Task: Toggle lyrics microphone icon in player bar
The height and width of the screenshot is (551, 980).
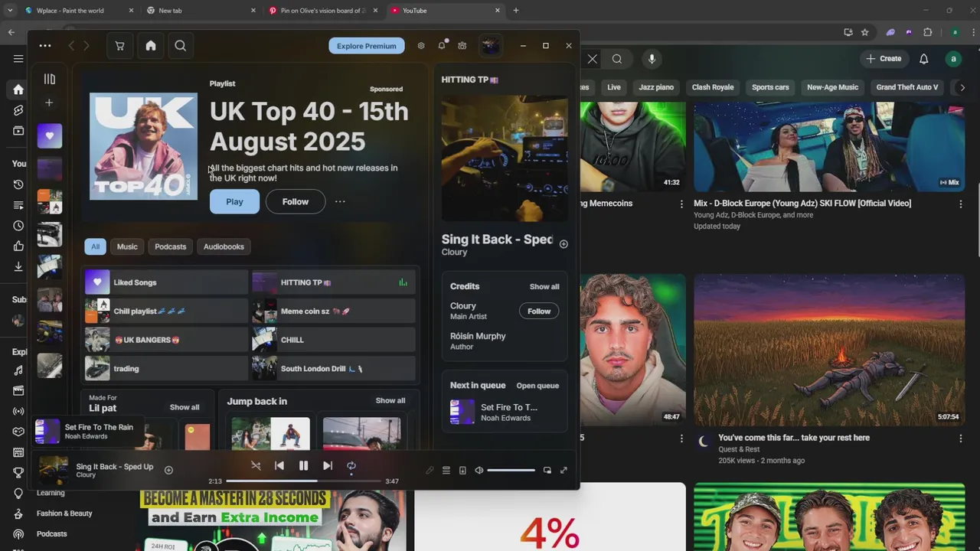Action: click(430, 470)
